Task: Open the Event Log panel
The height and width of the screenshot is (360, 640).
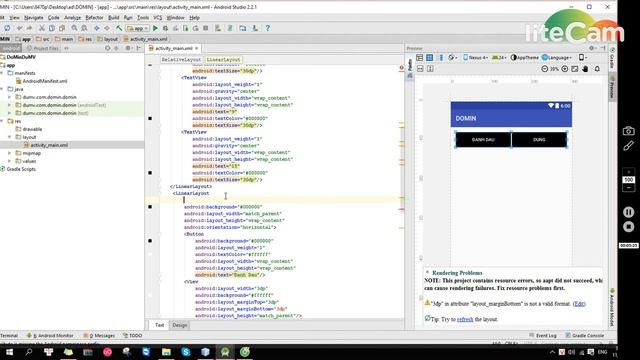Action: (543, 336)
